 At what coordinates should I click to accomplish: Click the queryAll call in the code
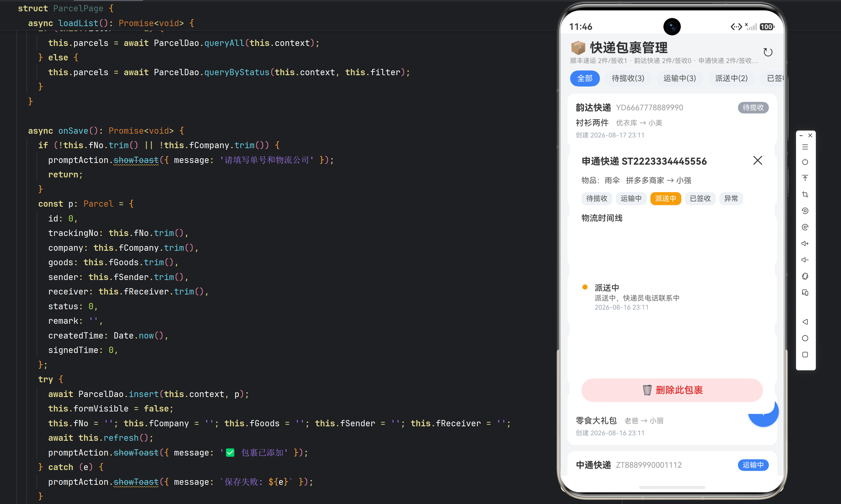(224, 43)
